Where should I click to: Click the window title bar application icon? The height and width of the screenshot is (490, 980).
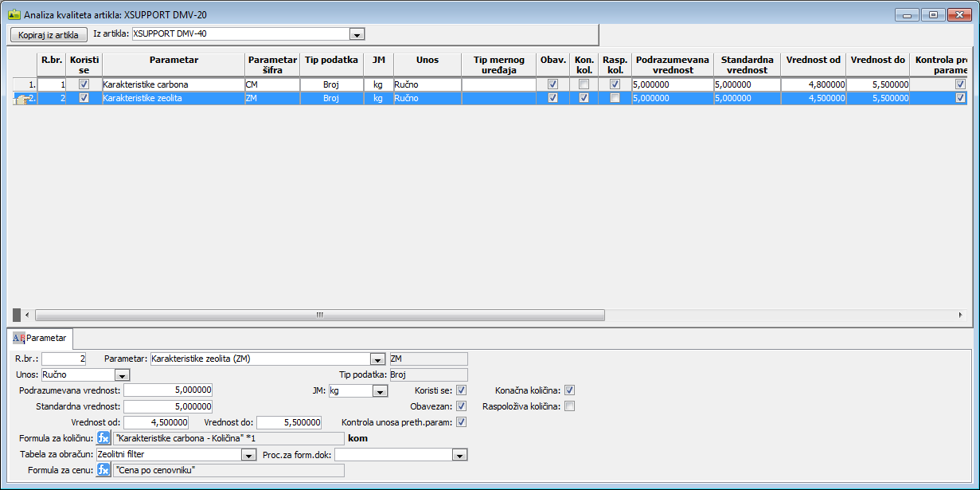pyautogui.click(x=14, y=14)
